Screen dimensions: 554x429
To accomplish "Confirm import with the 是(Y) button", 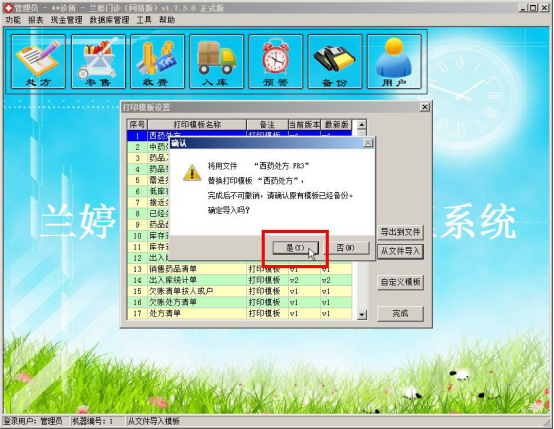I will [x=295, y=248].
